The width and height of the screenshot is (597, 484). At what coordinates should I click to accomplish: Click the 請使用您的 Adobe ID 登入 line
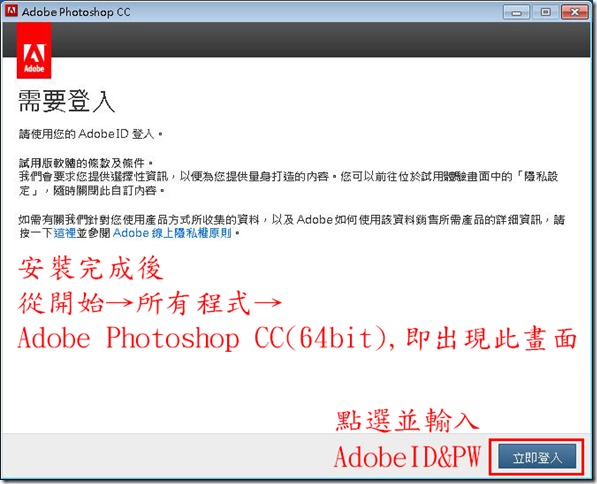pyautogui.click(x=91, y=134)
